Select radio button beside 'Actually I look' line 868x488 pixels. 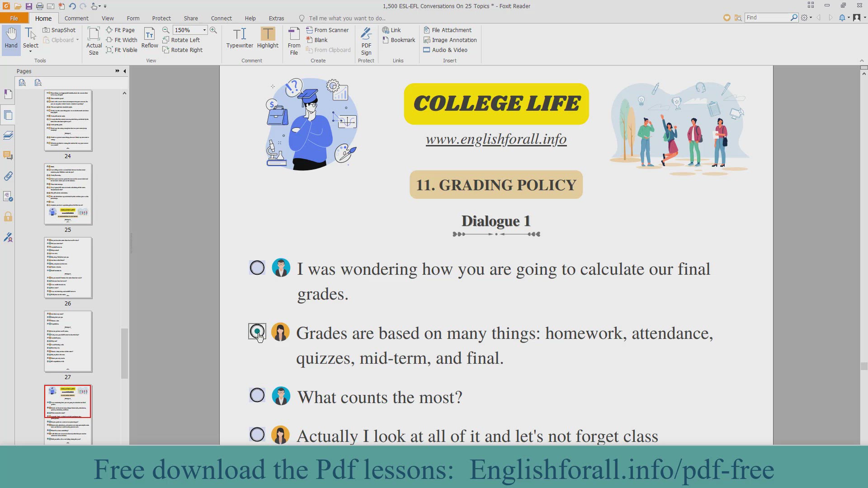pos(257,435)
